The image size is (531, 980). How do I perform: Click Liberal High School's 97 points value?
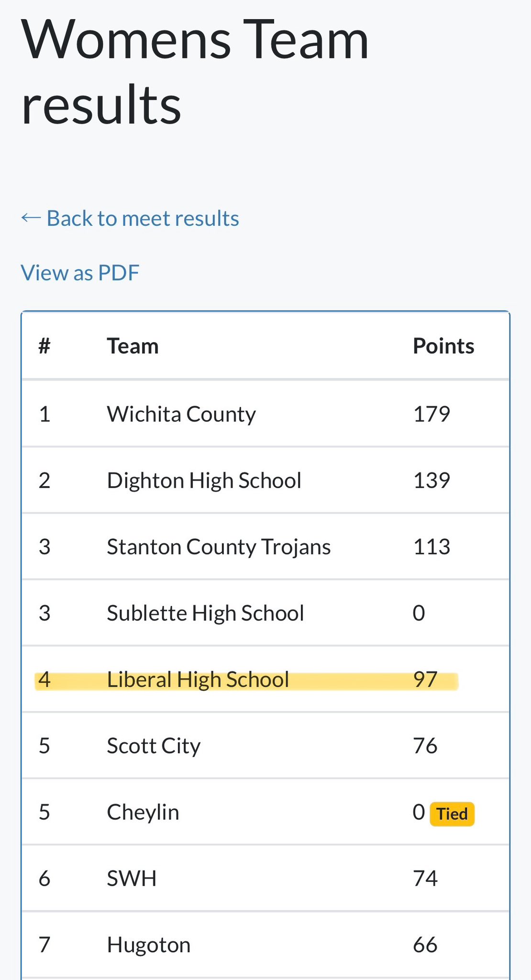click(425, 679)
